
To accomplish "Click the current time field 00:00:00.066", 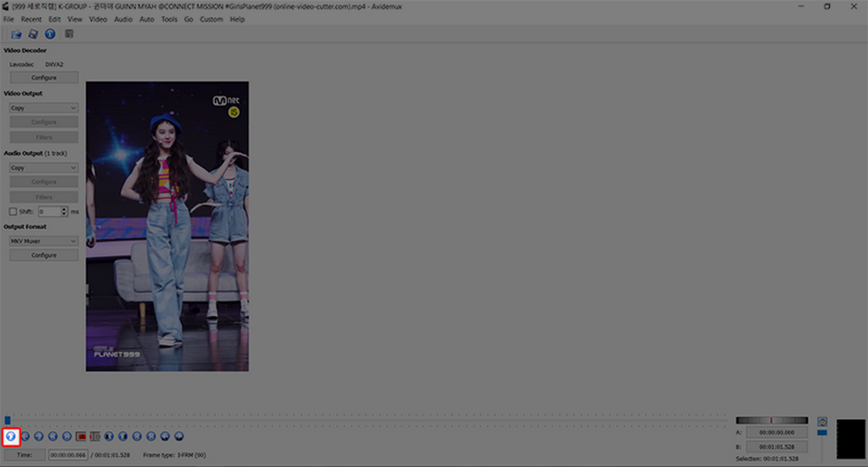I will [68, 455].
